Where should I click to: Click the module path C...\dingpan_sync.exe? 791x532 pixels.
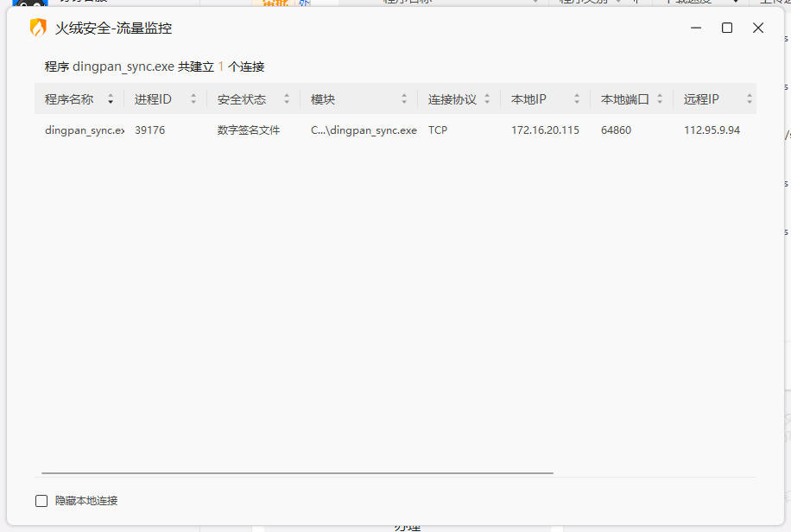364,130
